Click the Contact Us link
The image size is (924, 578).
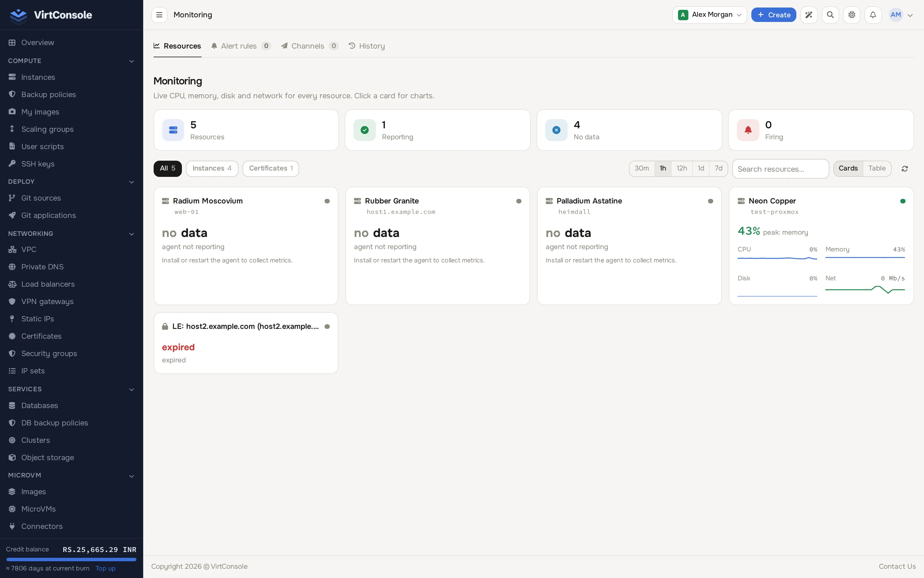pos(897,566)
